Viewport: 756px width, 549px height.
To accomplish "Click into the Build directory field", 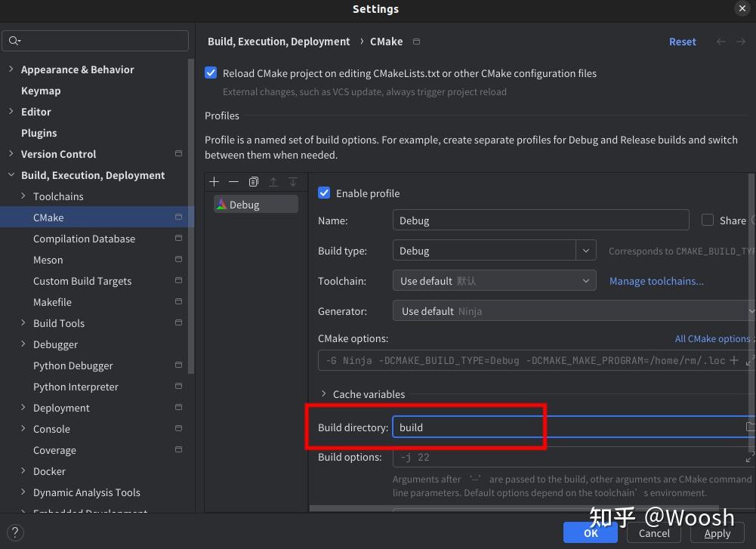I will coord(566,427).
